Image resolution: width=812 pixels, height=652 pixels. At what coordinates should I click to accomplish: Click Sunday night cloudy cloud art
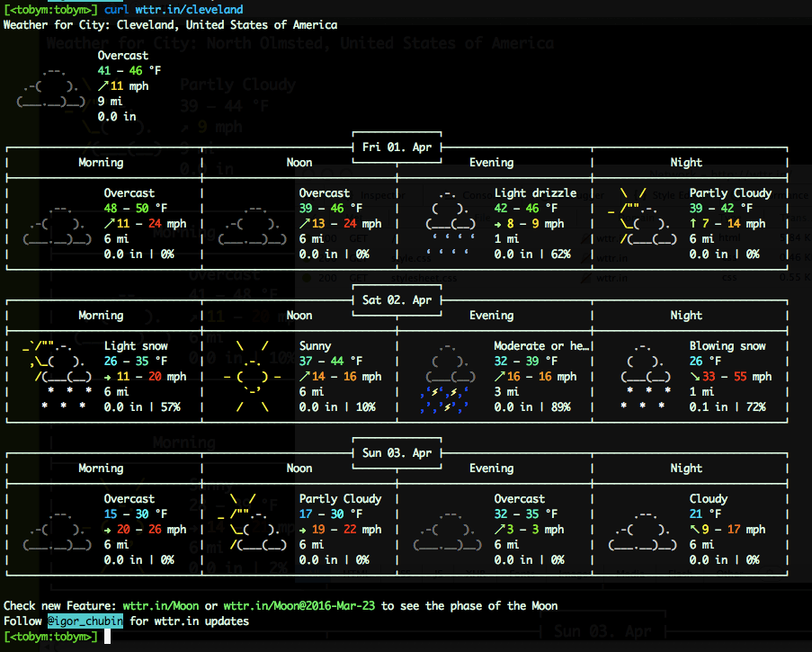pos(643,531)
